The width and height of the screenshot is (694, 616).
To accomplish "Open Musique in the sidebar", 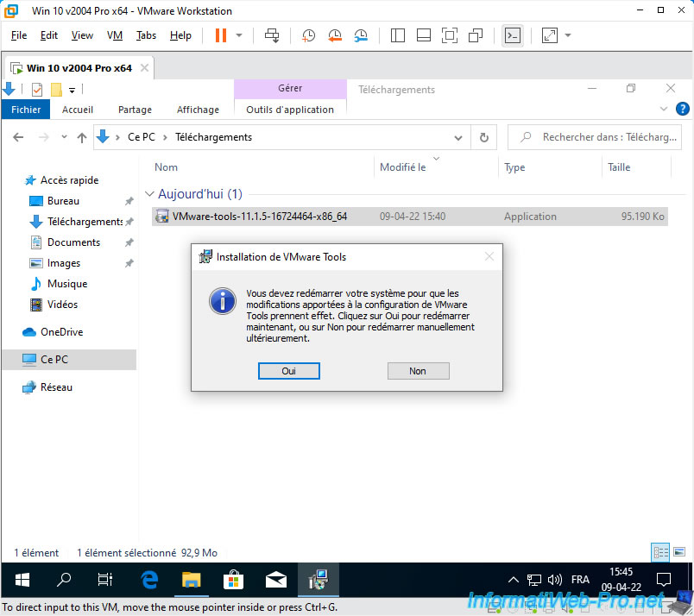I will (67, 284).
